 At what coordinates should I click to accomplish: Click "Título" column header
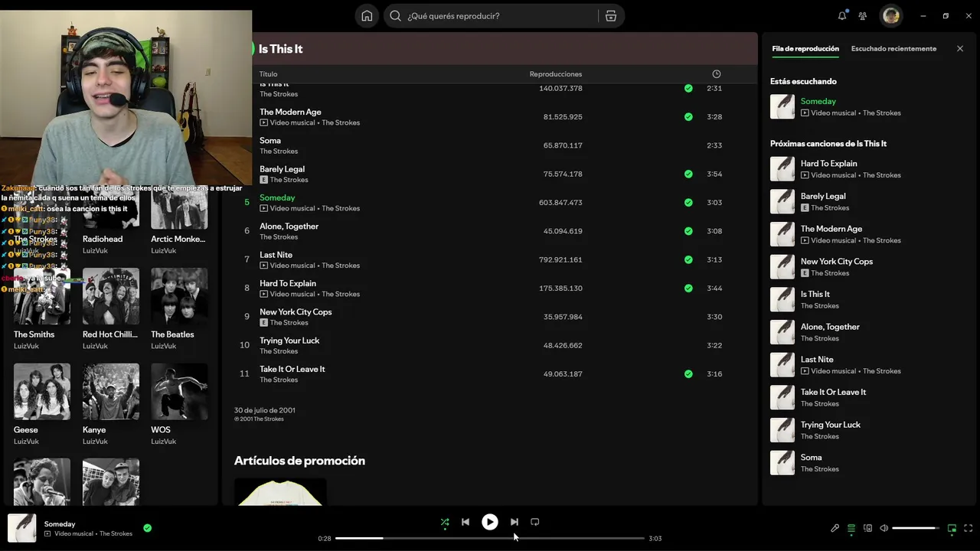(268, 74)
